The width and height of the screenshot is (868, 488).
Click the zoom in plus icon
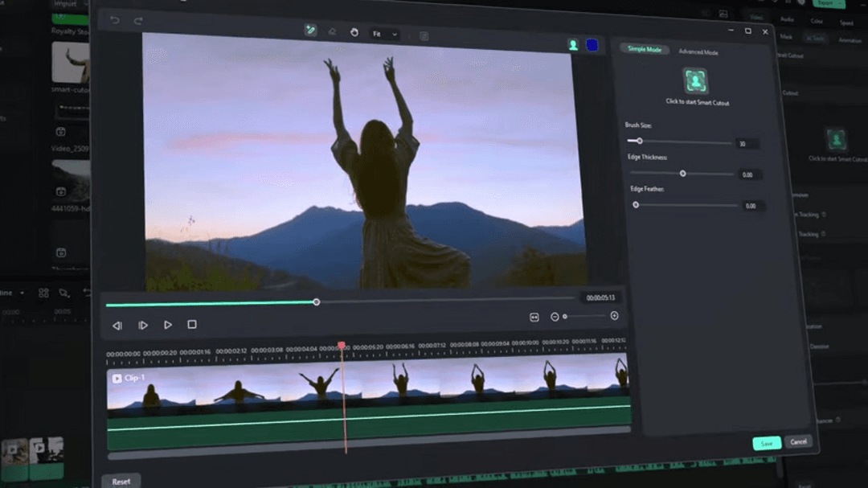click(614, 317)
